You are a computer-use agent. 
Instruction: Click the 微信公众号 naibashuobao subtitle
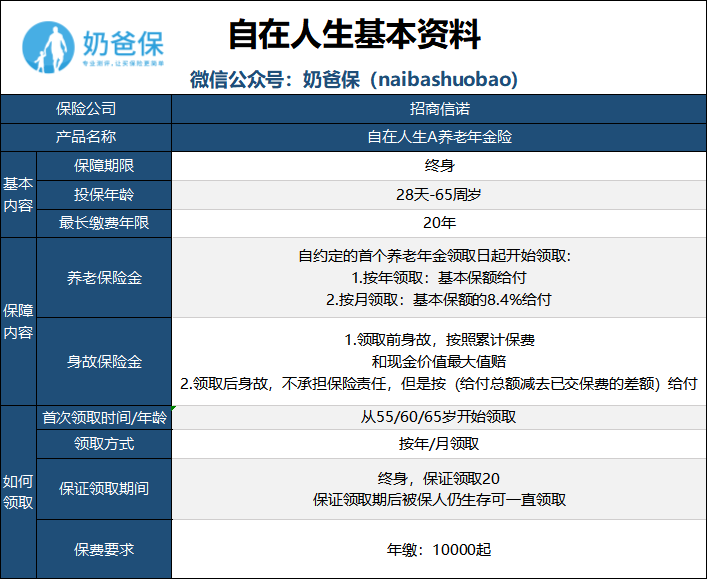tap(354, 79)
